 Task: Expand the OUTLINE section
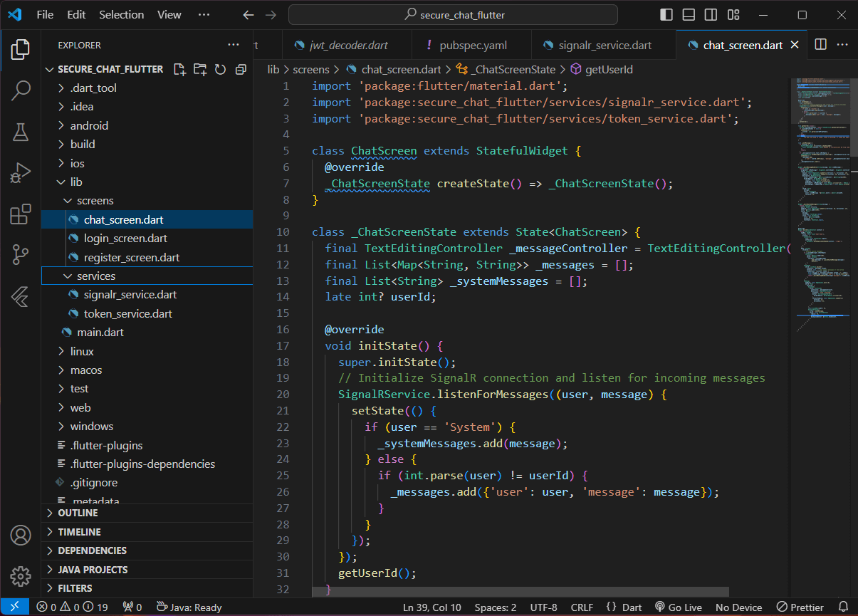(x=78, y=513)
